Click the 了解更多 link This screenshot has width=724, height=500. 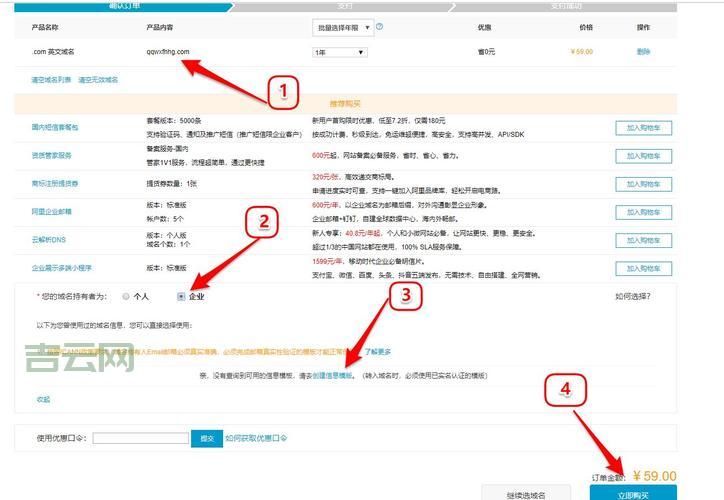point(378,352)
